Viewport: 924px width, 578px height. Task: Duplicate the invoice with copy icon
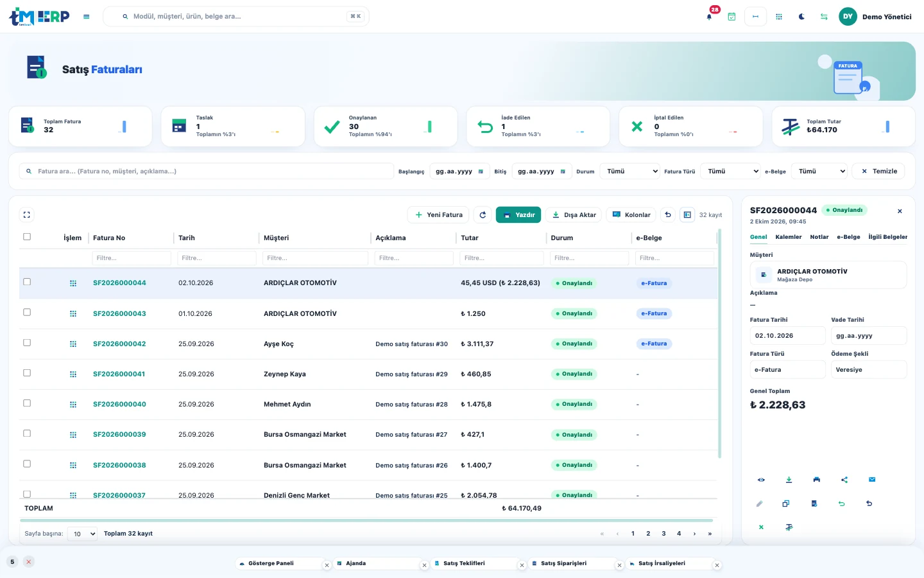pyautogui.click(x=785, y=504)
